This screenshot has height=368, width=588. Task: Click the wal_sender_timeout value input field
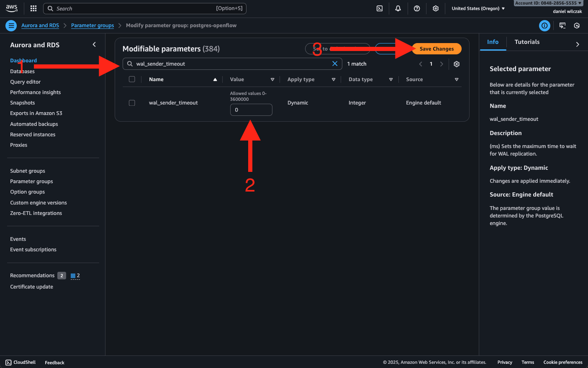[251, 110]
